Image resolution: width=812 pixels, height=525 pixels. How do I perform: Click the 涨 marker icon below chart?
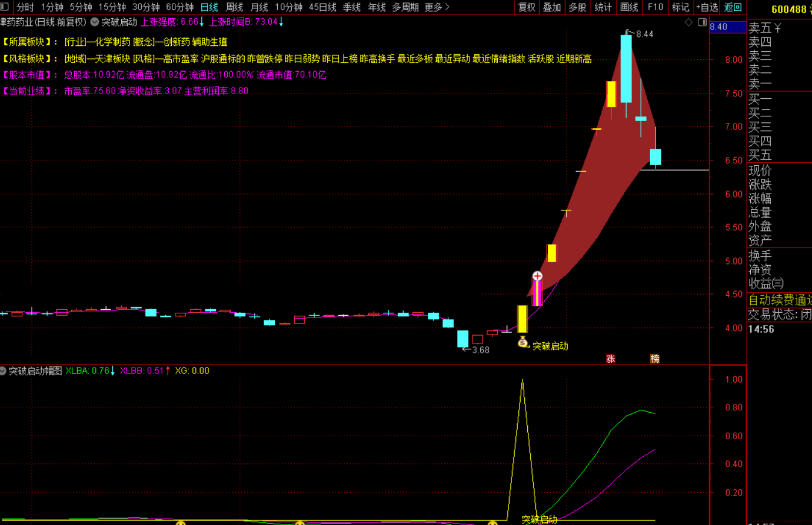pyautogui.click(x=610, y=359)
